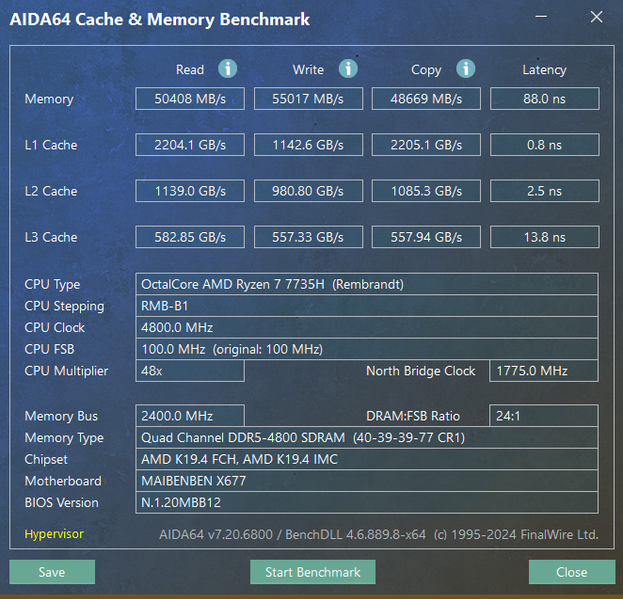
Task: Save the benchmark results
Action: point(52,572)
